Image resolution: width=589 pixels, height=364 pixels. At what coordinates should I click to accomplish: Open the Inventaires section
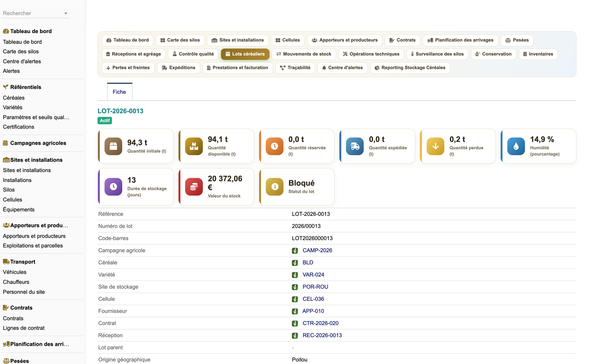point(538,54)
